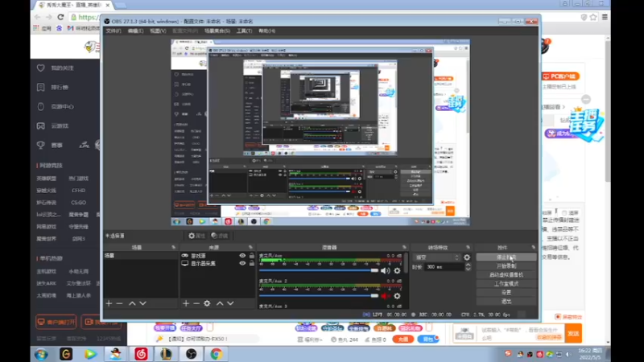The width and height of the screenshot is (644, 362).
Task: Pop out the Controls dock via header icon
Action: 533,248
